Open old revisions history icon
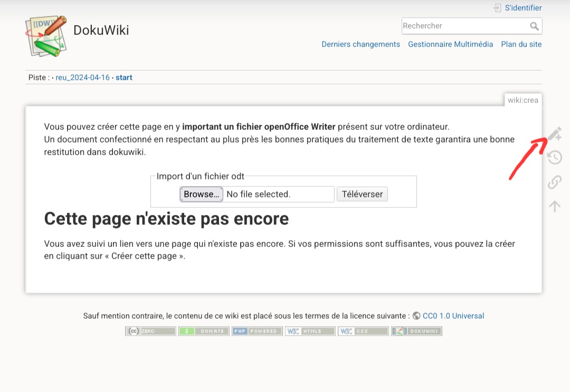Image resolution: width=570 pixels, height=392 pixels. (554, 158)
